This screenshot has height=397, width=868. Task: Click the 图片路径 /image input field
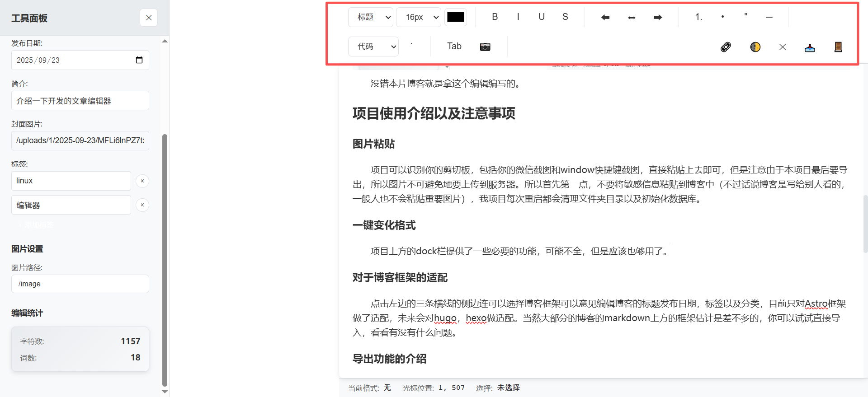[80, 284]
